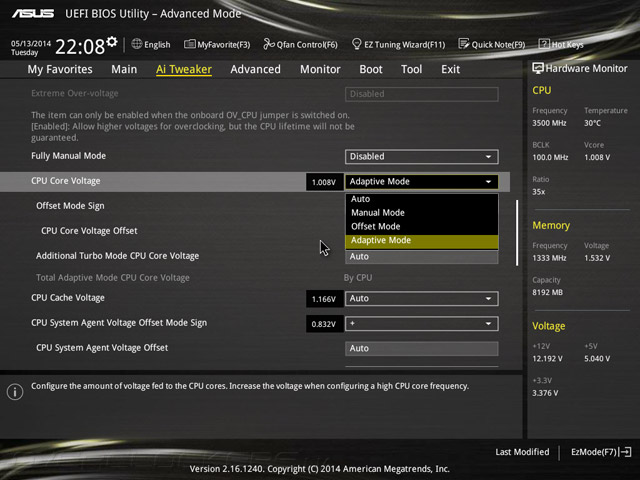
Task: Click the MyFavorite folder icon
Action: (189, 44)
